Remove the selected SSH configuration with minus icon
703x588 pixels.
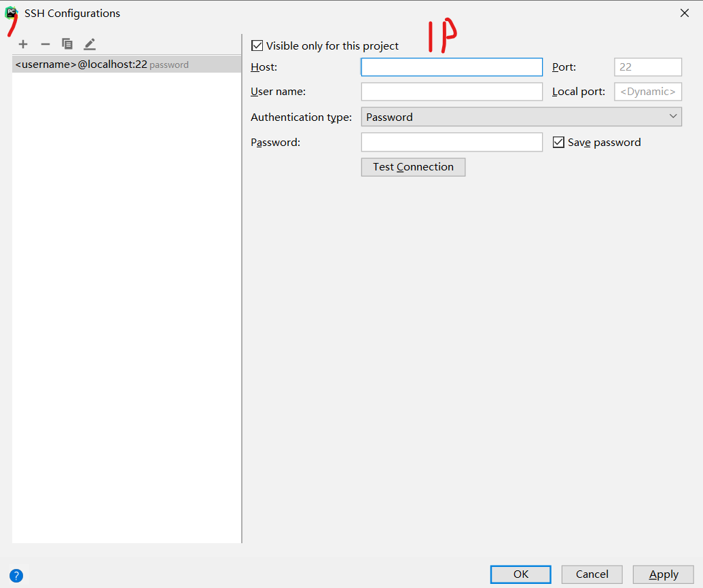[x=46, y=44]
